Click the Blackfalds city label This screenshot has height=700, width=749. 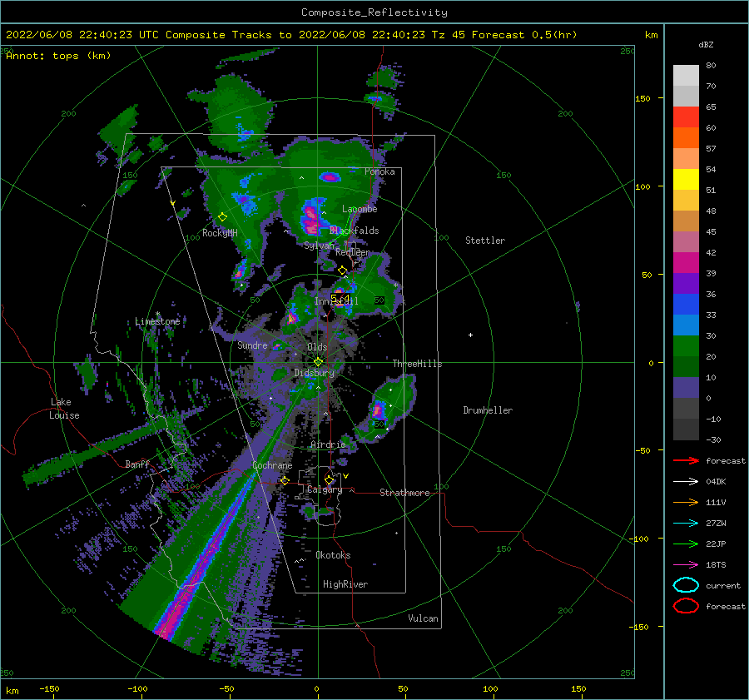pyautogui.click(x=354, y=231)
